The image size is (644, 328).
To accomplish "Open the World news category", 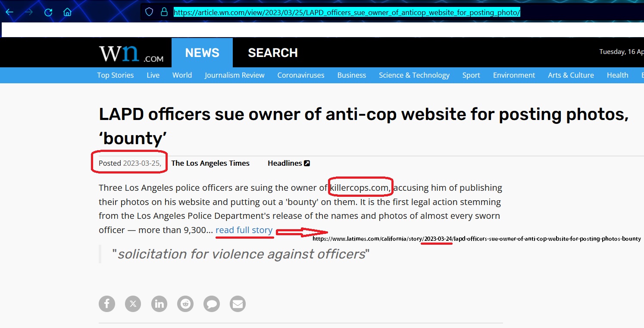I will coord(182,75).
